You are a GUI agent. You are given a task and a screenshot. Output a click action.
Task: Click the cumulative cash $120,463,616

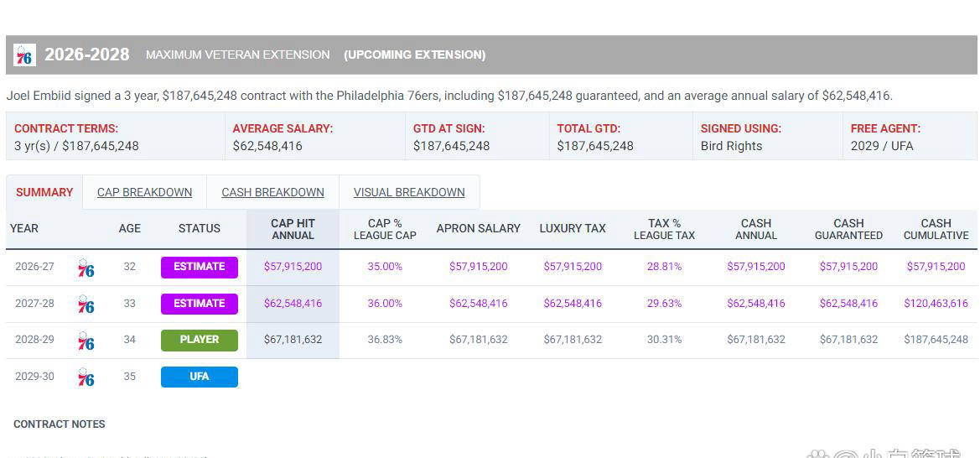[x=936, y=304]
